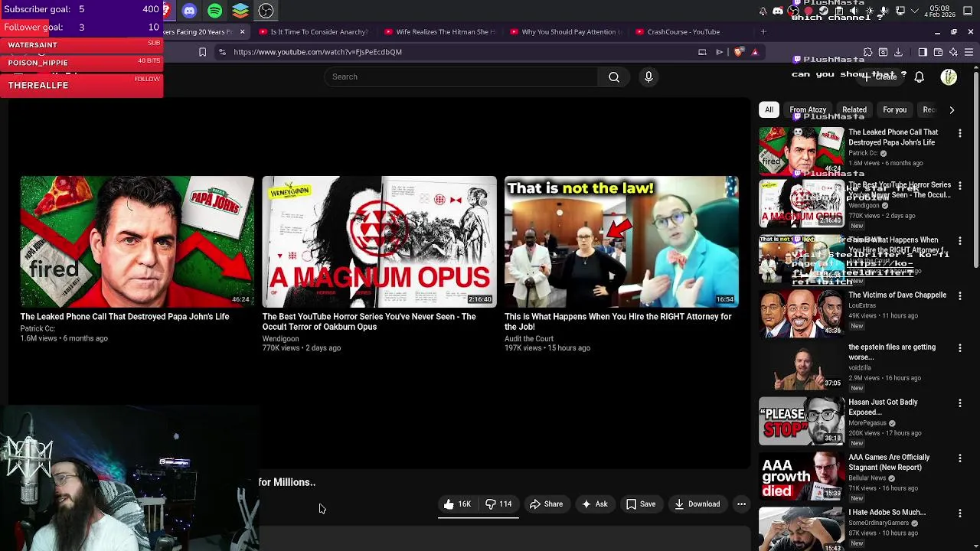Click the Ask button under the video
The width and height of the screenshot is (980, 551).
pyautogui.click(x=594, y=504)
